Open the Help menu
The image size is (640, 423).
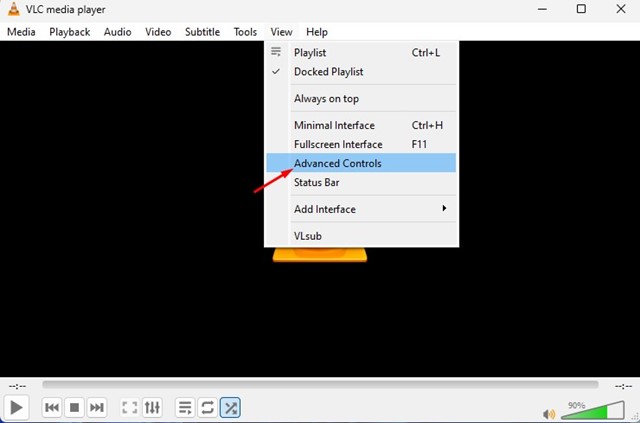point(317,32)
